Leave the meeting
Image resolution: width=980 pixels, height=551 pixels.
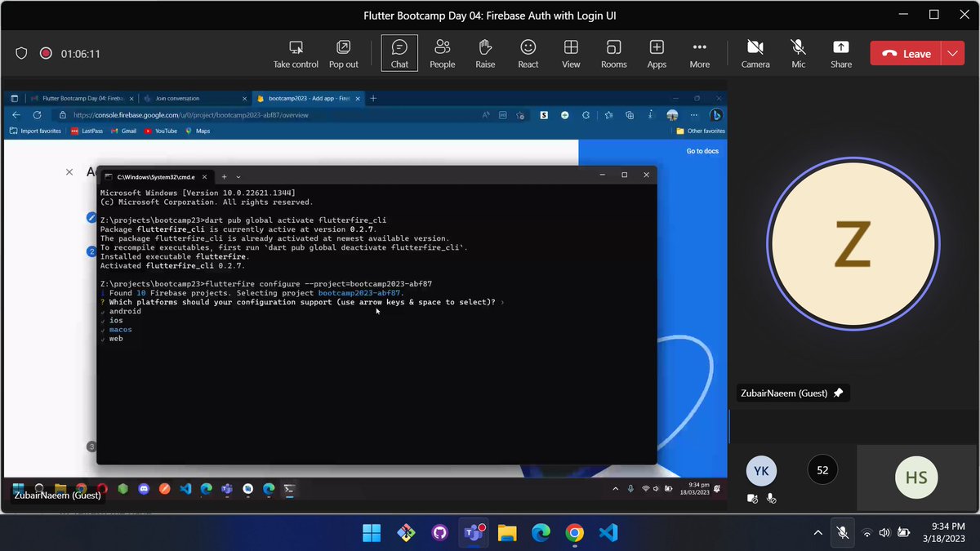pyautogui.click(x=906, y=54)
